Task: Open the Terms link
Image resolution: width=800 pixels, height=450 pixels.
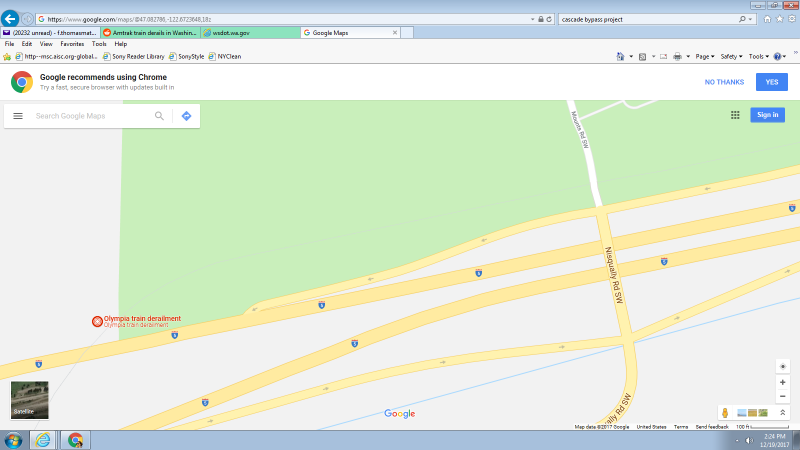Action: 681,427
